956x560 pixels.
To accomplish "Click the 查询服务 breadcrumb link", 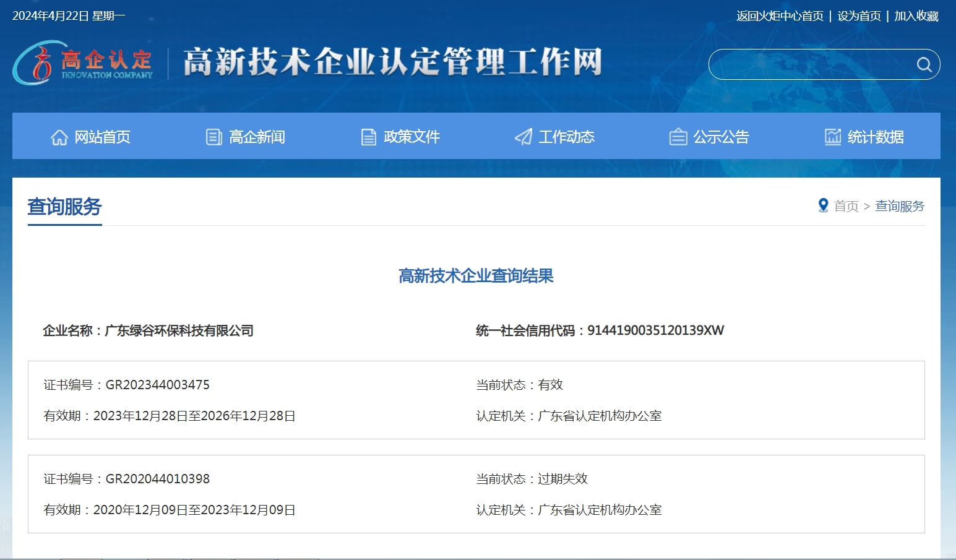I will tap(900, 206).
